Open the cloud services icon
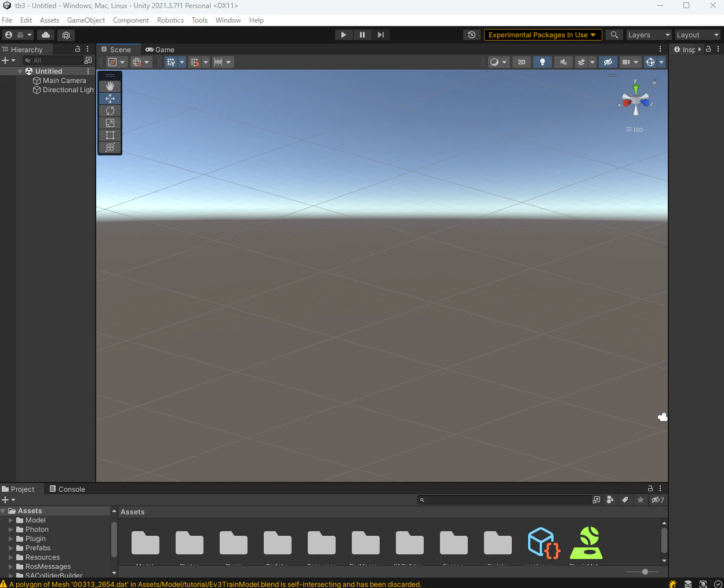 pos(46,35)
